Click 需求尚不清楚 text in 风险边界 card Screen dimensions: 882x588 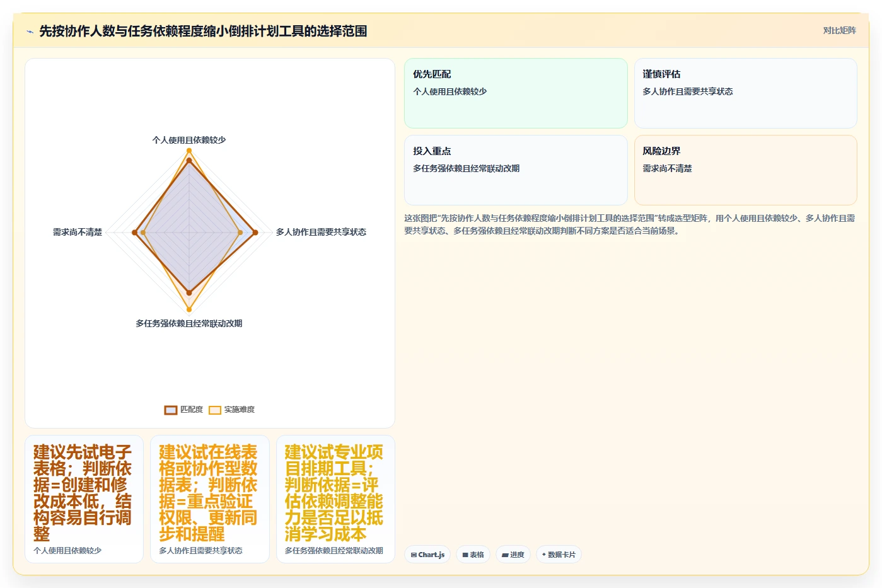[667, 168]
